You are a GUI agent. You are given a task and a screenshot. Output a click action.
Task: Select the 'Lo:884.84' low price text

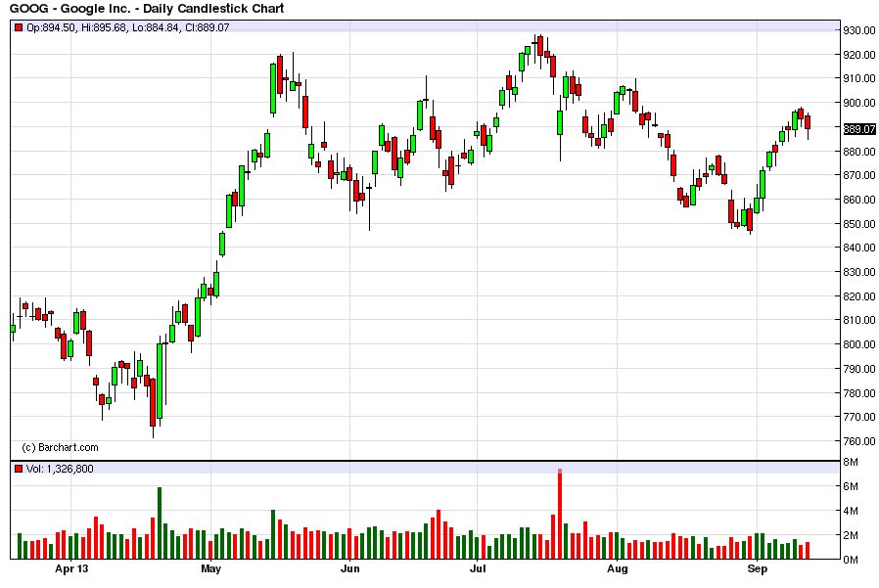click(156, 27)
